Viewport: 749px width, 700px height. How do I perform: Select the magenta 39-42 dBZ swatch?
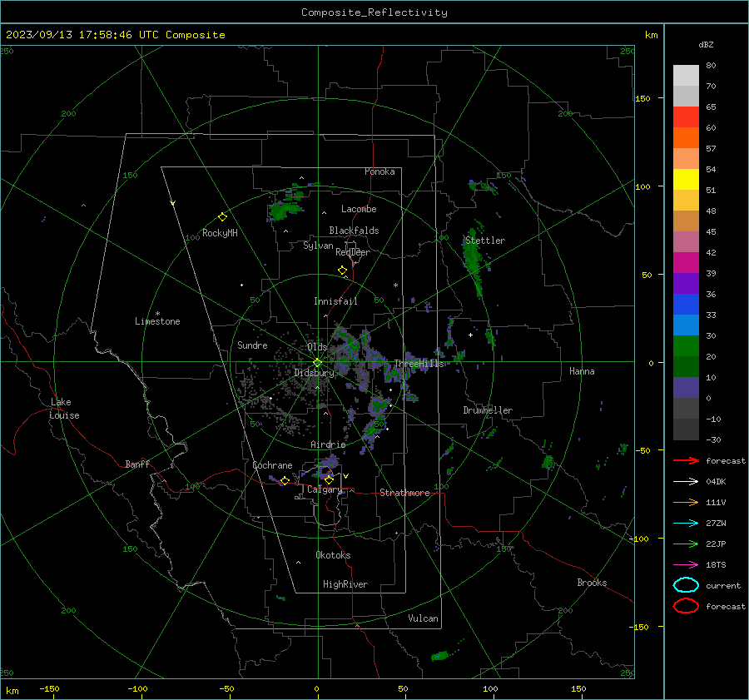pyautogui.click(x=686, y=263)
